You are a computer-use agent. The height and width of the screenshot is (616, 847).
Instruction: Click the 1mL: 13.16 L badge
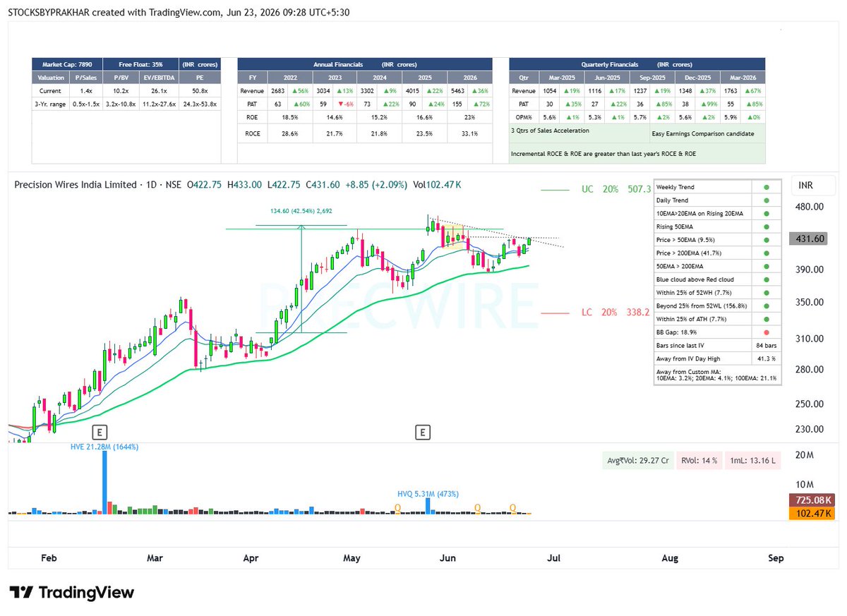point(755,460)
